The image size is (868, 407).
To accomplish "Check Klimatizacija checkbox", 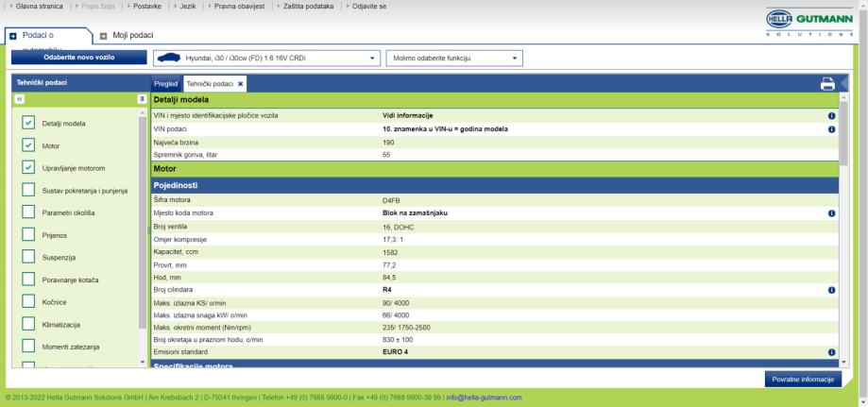I will (28, 323).
